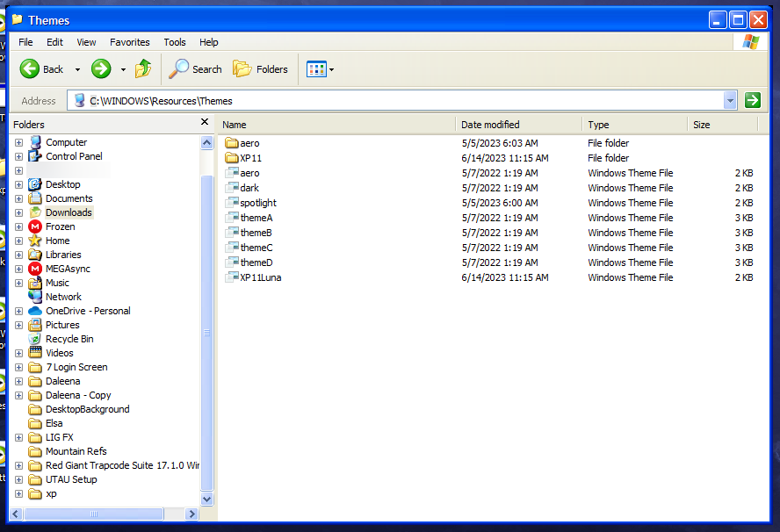Image resolution: width=780 pixels, height=532 pixels.
Task: Click the tree scroll up arrow
Action: point(207,143)
